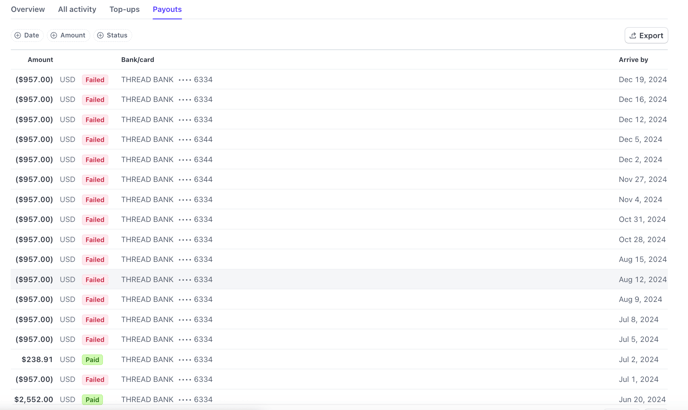Image resolution: width=688 pixels, height=410 pixels.
Task: Click the ($957.00) amount on the Nov 4 row
Action: tap(34, 199)
